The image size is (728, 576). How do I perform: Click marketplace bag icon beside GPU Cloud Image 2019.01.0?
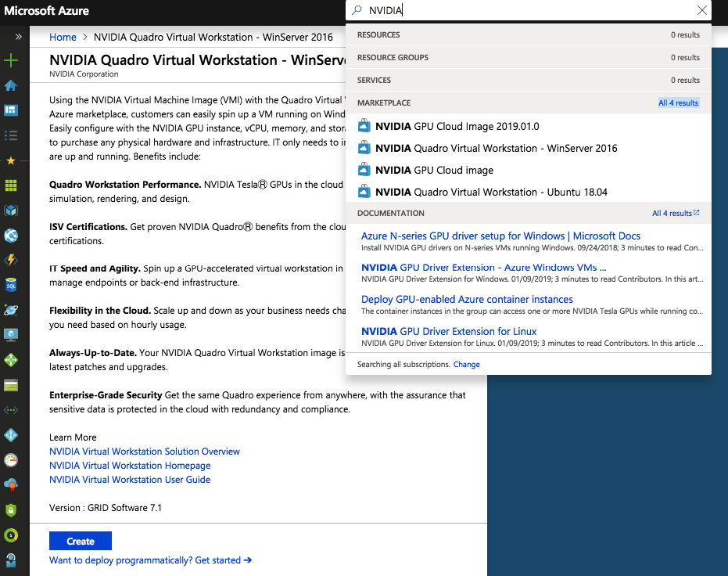coord(364,126)
